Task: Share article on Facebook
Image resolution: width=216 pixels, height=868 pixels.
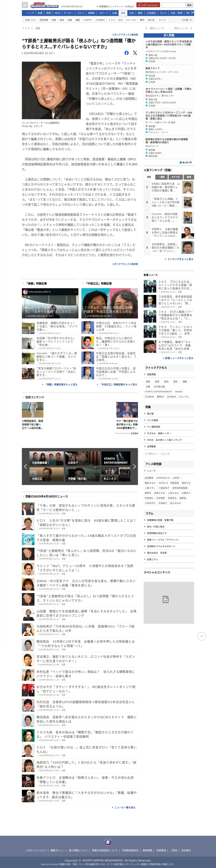Action: pyautogui.click(x=127, y=53)
